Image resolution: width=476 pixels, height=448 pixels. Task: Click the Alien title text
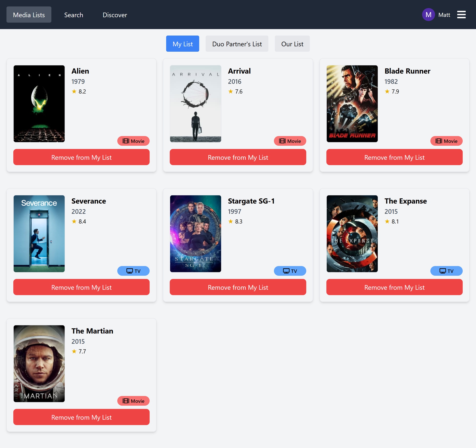coord(80,71)
